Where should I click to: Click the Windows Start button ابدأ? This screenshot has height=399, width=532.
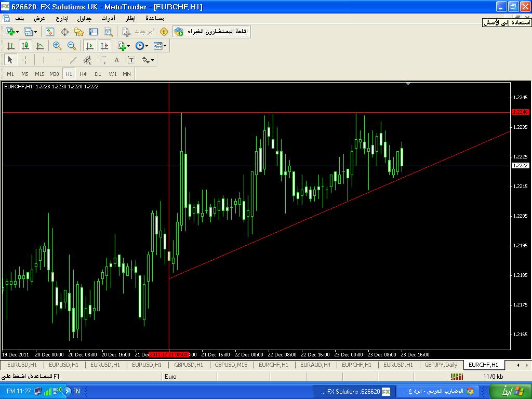coord(511,391)
